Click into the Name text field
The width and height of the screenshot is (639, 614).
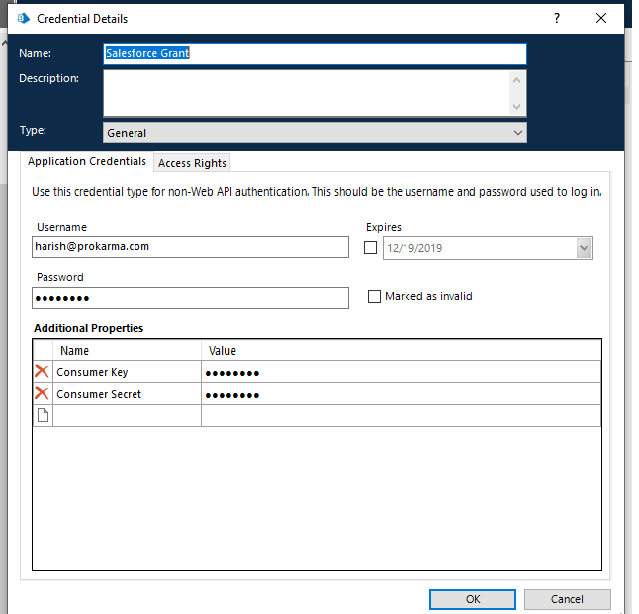click(314, 54)
